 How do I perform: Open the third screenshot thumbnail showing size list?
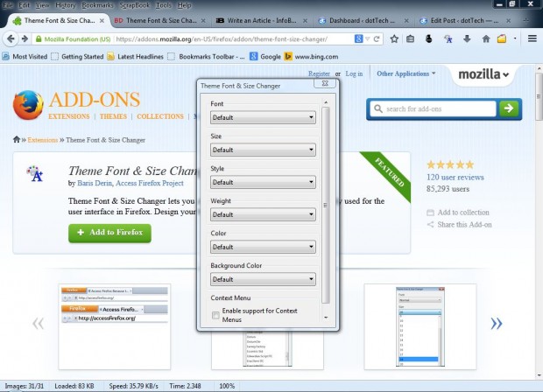coord(420,326)
